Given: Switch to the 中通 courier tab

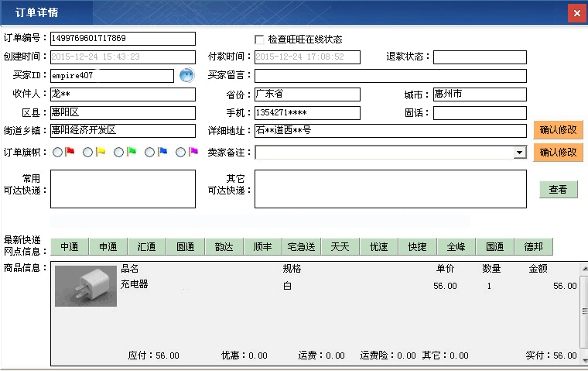Looking at the screenshot, I should click(x=70, y=247).
